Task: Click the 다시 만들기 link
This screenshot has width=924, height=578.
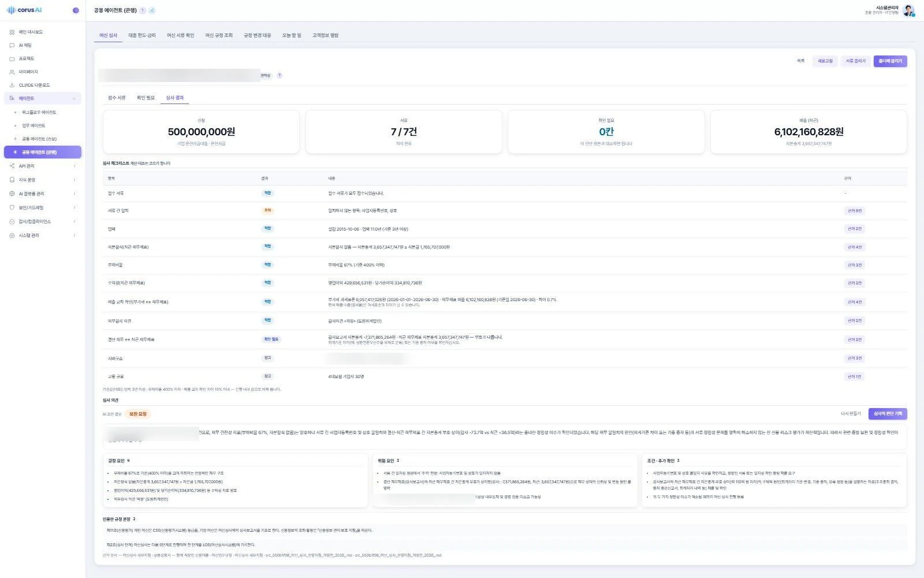Action: coord(851,414)
